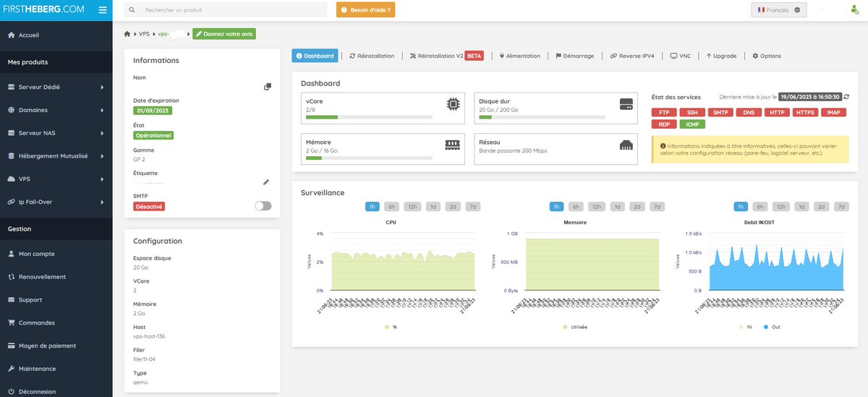The height and width of the screenshot is (397, 868).
Task: Open the VNC console tab
Action: 681,56
